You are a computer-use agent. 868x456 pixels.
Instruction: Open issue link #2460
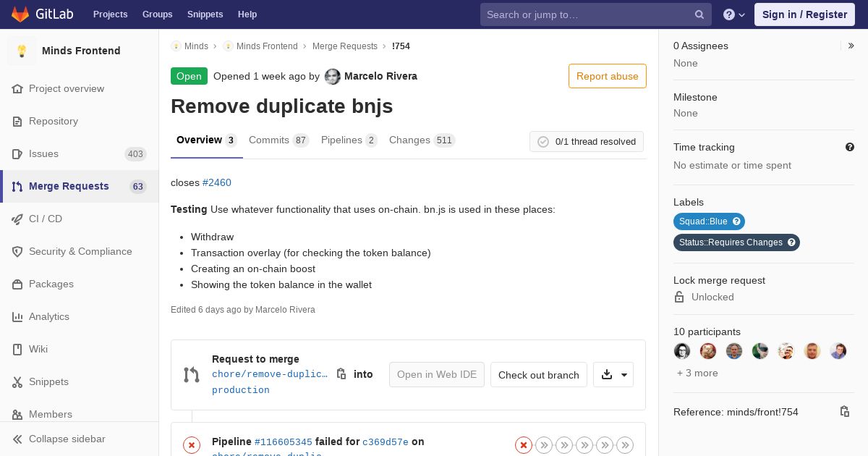point(217,182)
